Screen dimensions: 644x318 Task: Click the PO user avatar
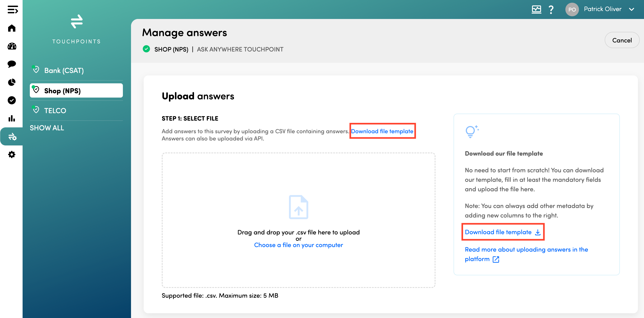pos(572,9)
